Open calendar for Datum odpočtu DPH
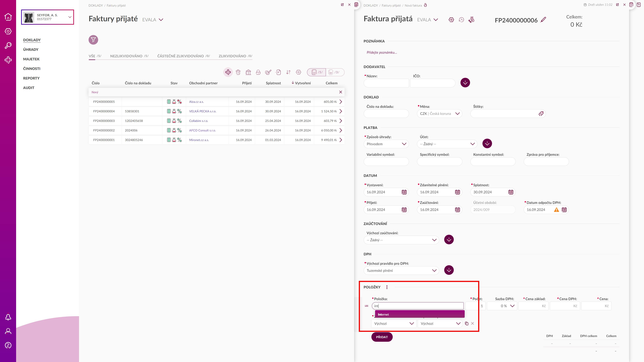Viewport: 644px width, 362px height. (x=564, y=210)
